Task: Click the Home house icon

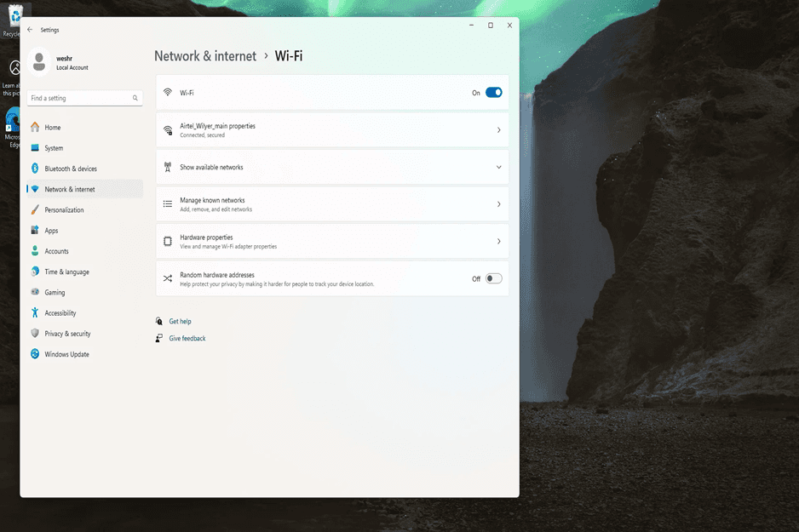Action: point(35,128)
